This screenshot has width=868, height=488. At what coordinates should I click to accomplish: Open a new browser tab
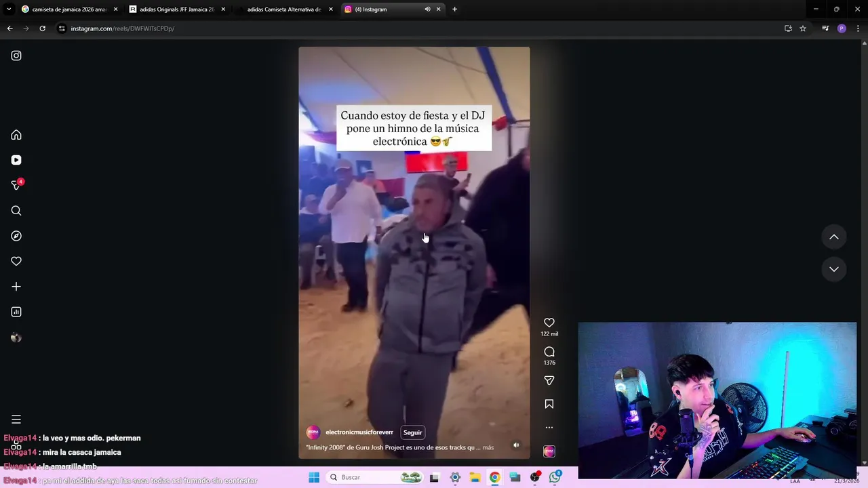point(454,9)
